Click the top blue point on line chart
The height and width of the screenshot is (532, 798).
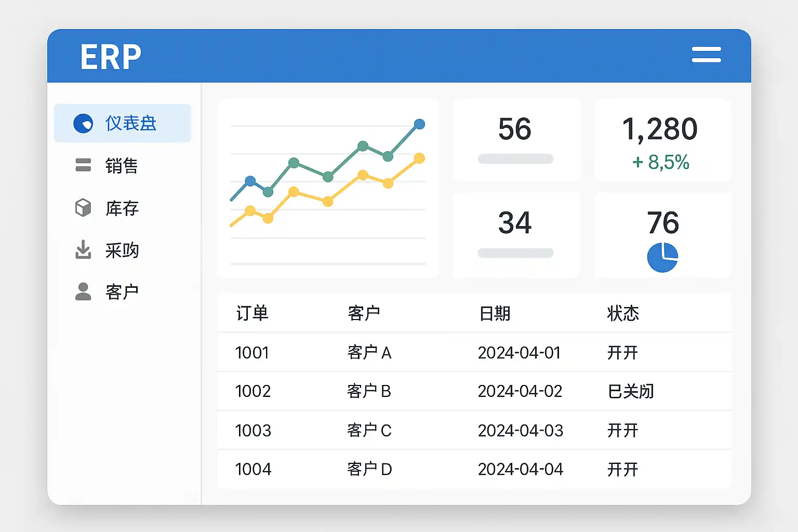coord(419,124)
